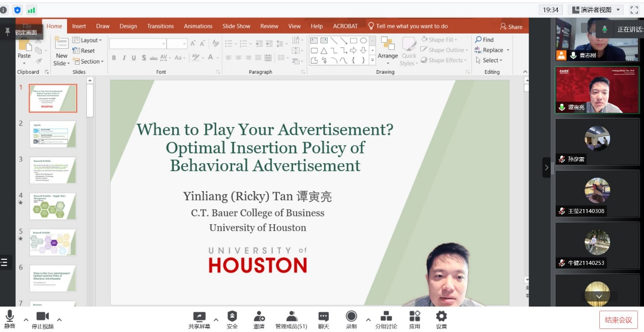View network signal status indicator
Viewport: 644px width, 332px height.
(x=31, y=10)
